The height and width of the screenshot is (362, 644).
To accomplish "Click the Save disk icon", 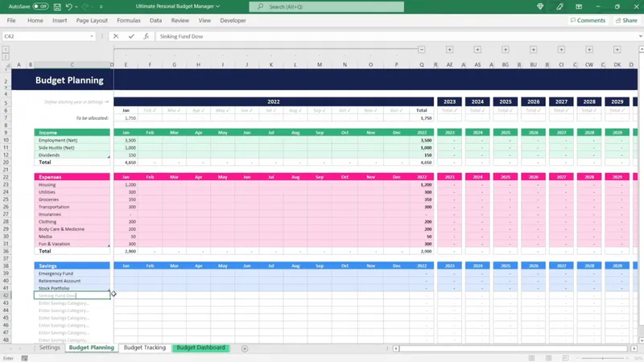I will click(57, 6).
